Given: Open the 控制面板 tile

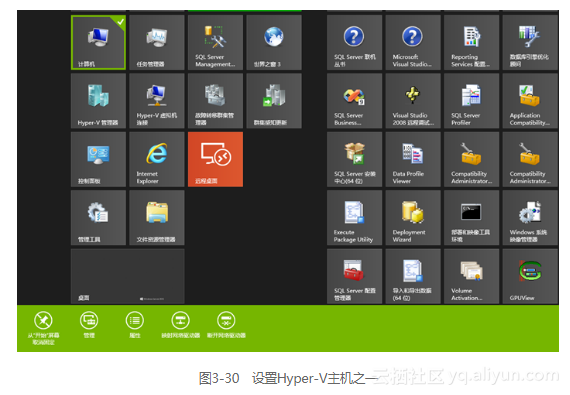Looking at the screenshot, I should tap(99, 160).
